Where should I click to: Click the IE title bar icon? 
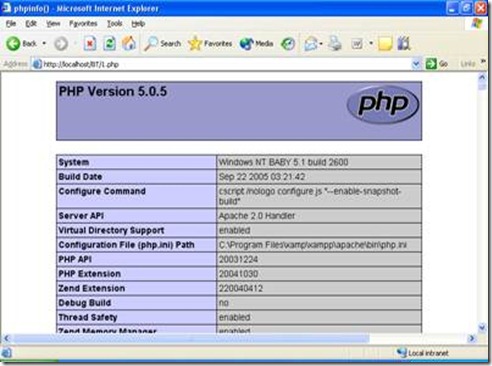pos(6,8)
